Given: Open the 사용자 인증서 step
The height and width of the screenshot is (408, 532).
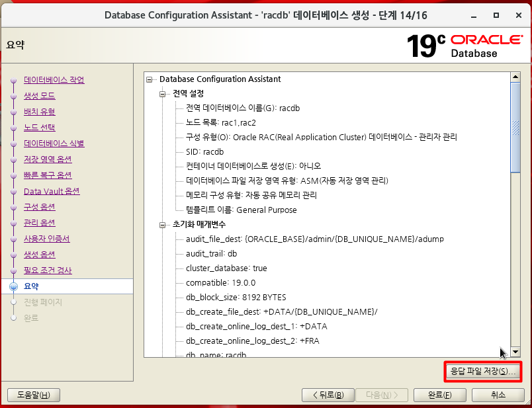Looking at the screenshot, I should (x=47, y=239).
